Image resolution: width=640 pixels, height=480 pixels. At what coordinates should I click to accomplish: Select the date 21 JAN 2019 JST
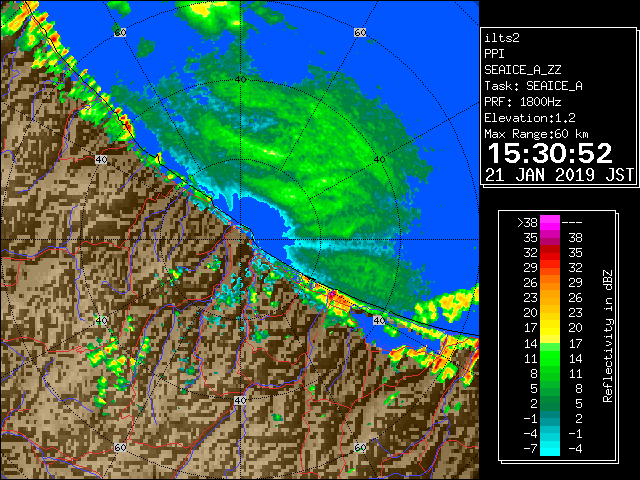(x=559, y=175)
